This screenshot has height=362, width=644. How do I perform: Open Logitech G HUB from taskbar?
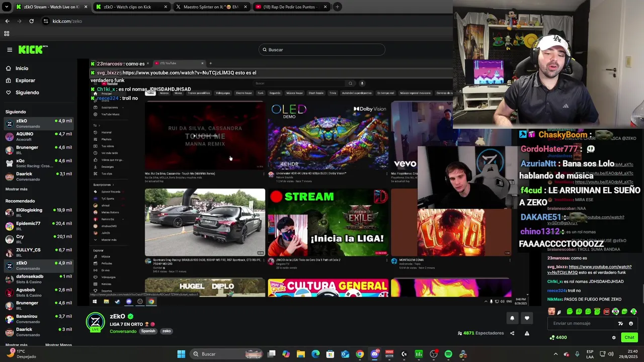(x=404, y=354)
